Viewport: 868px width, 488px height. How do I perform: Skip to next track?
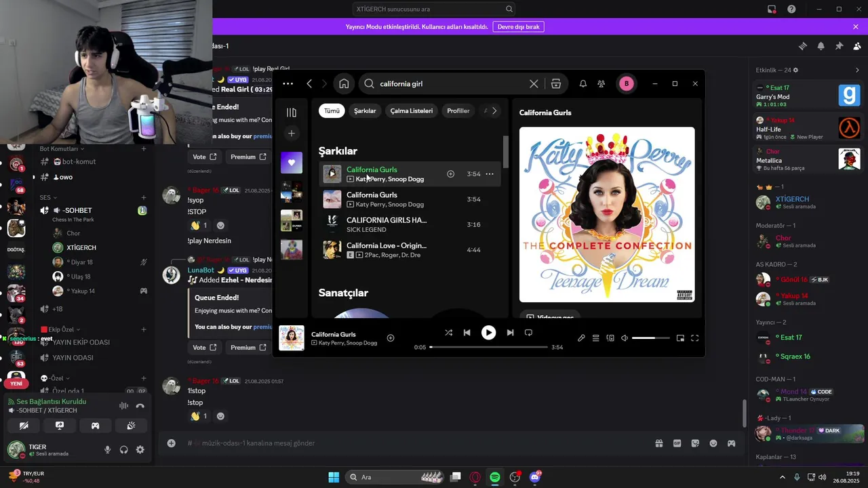510,333
